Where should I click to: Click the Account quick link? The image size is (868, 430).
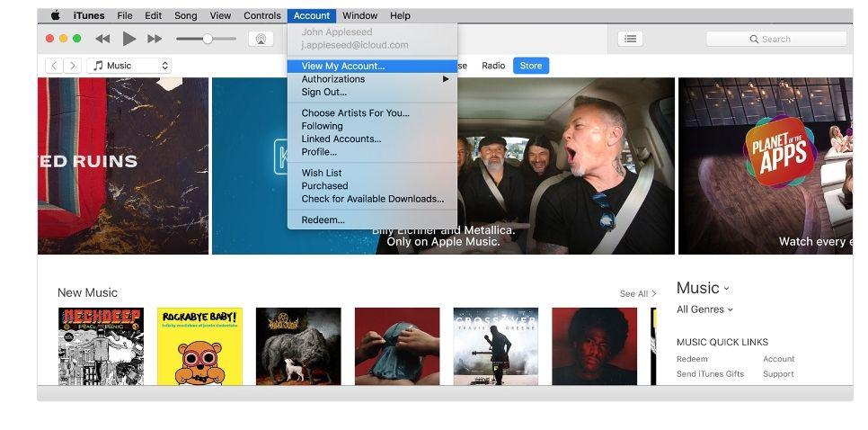[x=778, y=359]
